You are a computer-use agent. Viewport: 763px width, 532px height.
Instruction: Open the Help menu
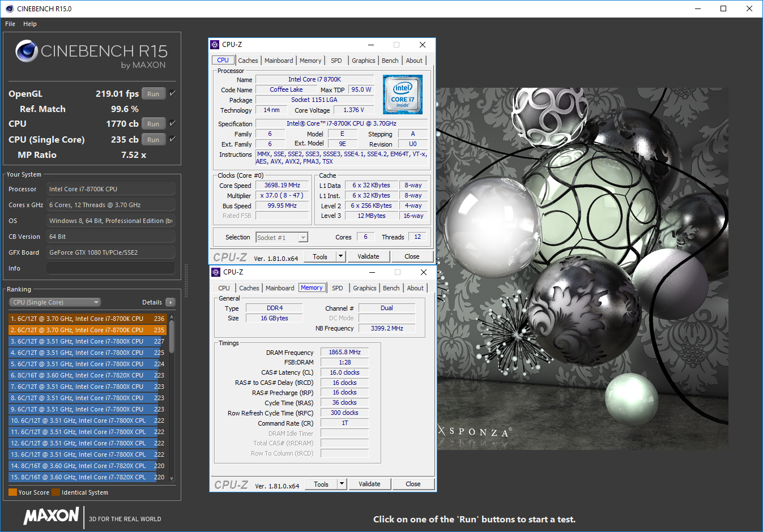[30, 24]
